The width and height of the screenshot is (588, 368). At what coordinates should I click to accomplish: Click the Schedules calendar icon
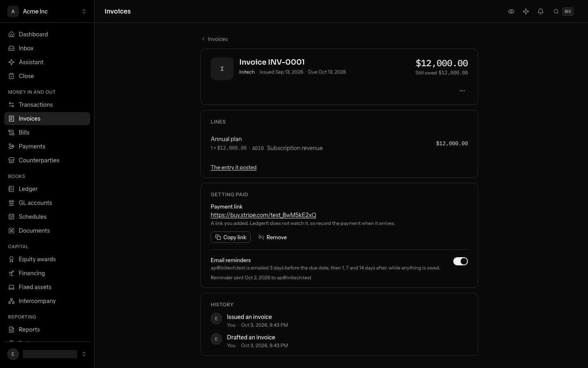point(11,217)
